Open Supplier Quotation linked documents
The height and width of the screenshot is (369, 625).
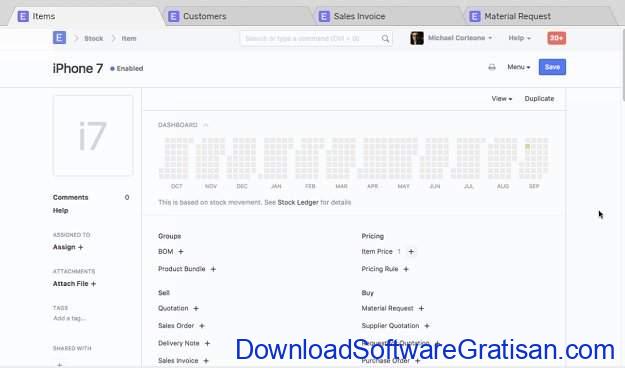390,326
